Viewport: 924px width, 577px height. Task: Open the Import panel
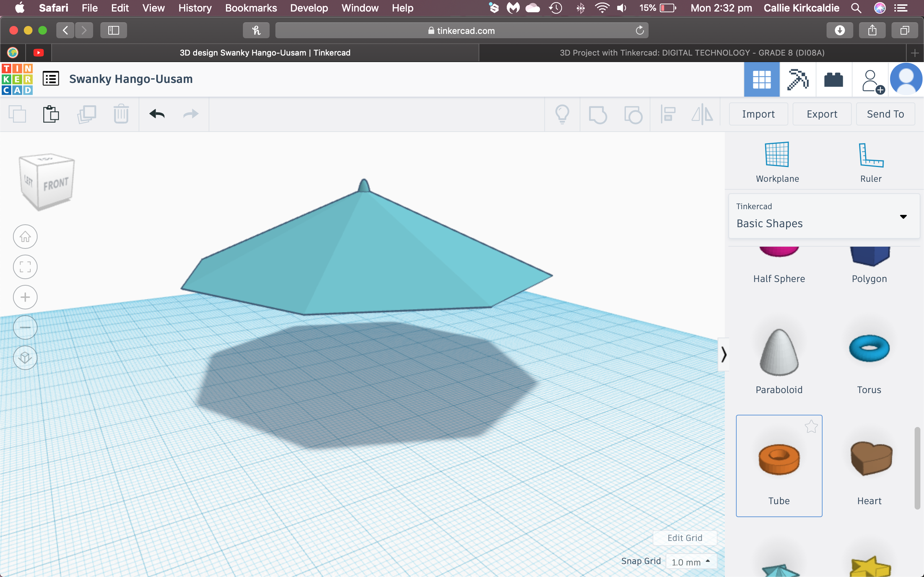point(758,114)
